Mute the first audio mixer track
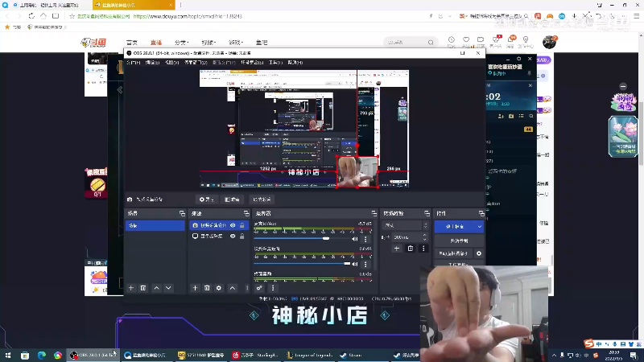 [x=355, y=239]
